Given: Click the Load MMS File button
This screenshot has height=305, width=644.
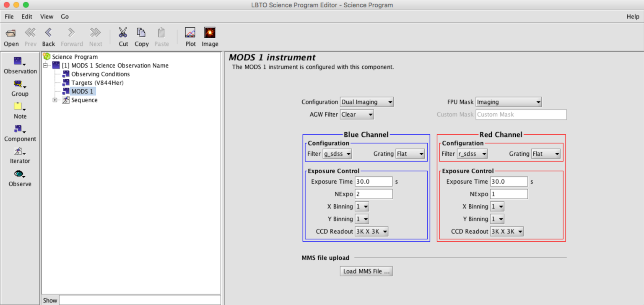Looking at the screenshot, I should click(x=366, y=271).
